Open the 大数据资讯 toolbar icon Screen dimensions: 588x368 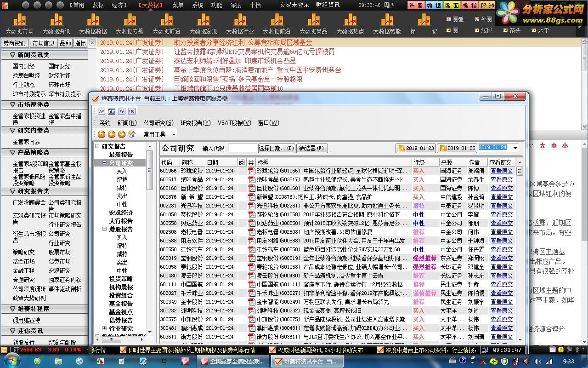point(56,24)
